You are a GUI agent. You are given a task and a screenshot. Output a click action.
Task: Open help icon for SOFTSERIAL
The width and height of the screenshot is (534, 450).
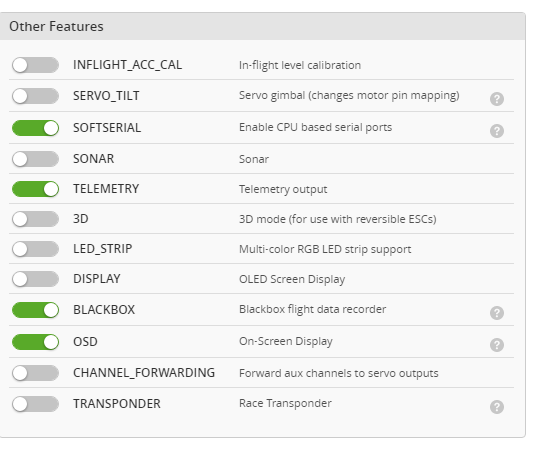[497, 131]
